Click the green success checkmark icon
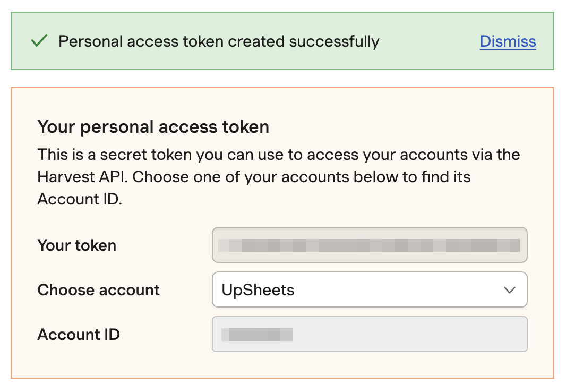Screen dimensions: 566x392 39,41
